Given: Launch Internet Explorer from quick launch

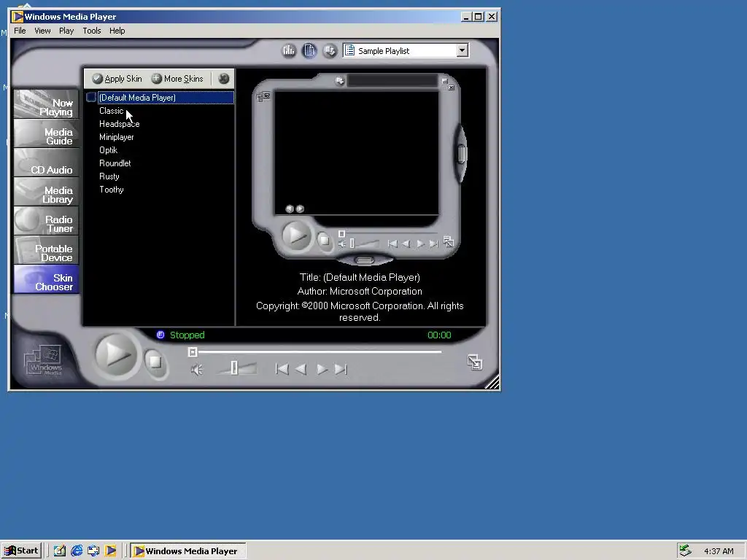Looking at the screenshot, I should click(x=76, y=551).
